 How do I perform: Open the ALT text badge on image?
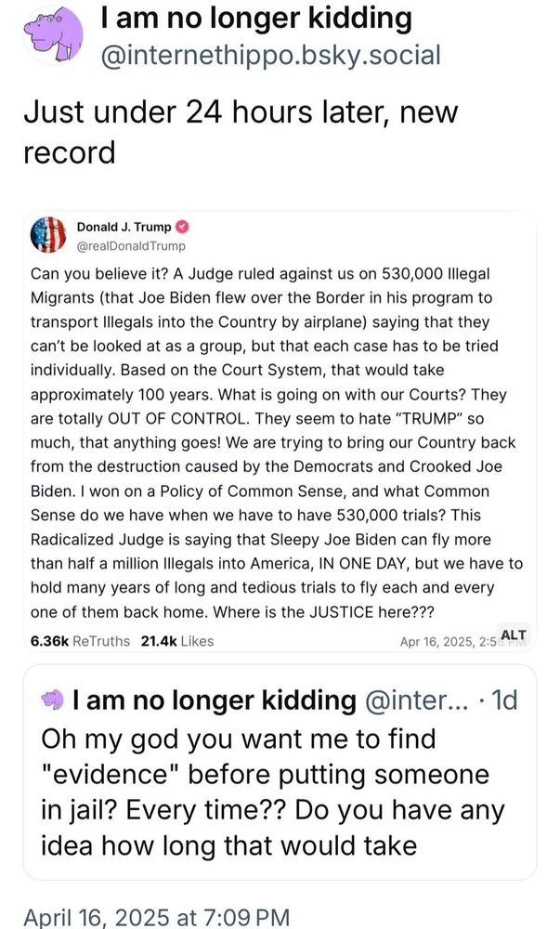513,635
